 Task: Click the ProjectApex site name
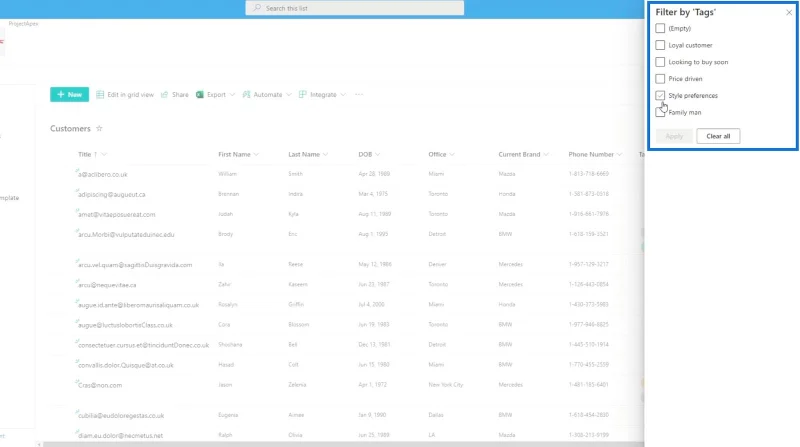click(x=23, y=23)
